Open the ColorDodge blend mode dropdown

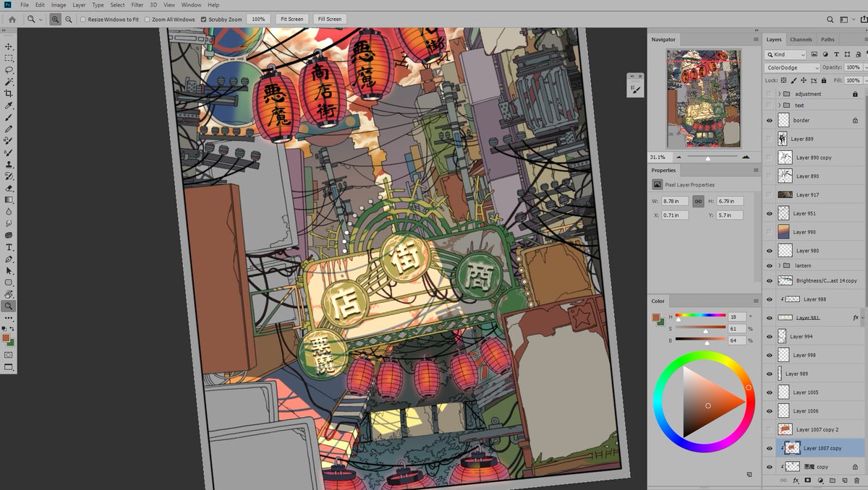point(792,67)
